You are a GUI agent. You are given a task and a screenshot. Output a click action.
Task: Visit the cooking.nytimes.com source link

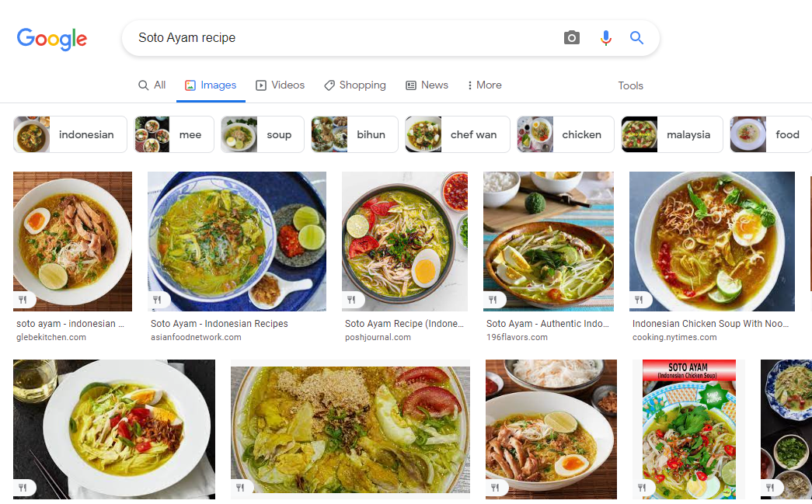coord(677,337)
